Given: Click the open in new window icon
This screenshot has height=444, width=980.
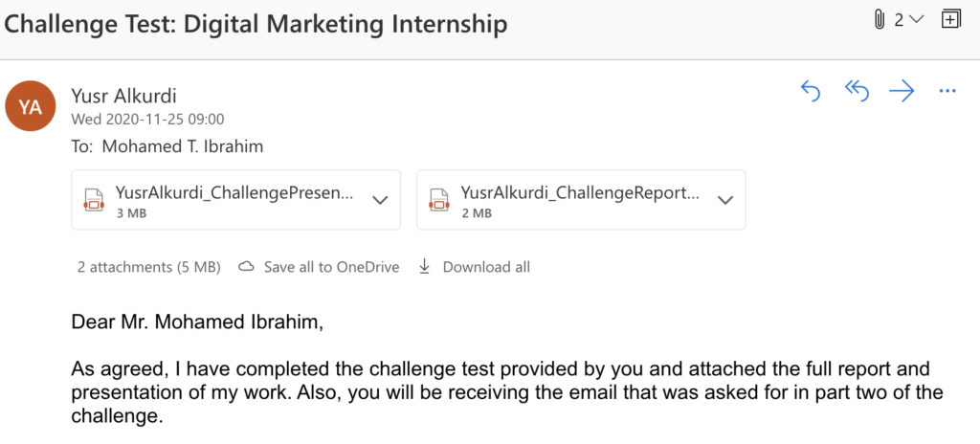Looking at the screenshot, I should 950,20.
